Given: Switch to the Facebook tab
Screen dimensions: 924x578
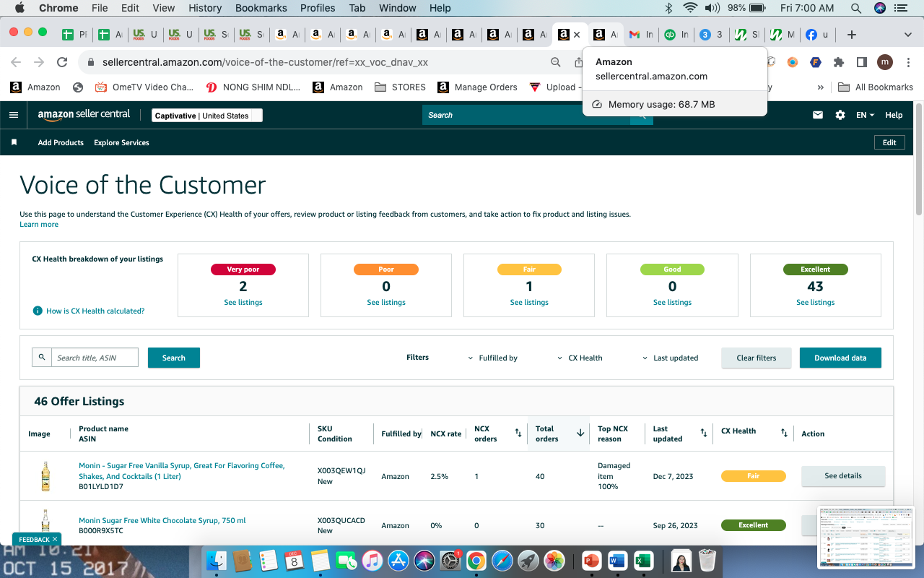Looking at the screenshot, I should coord(818,34).
